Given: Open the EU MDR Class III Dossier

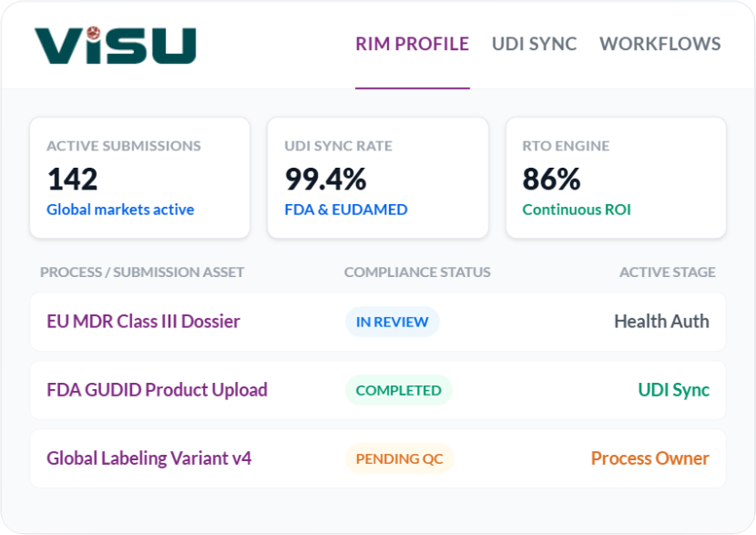Looking at the screenshot, I should tap(143, 322).
